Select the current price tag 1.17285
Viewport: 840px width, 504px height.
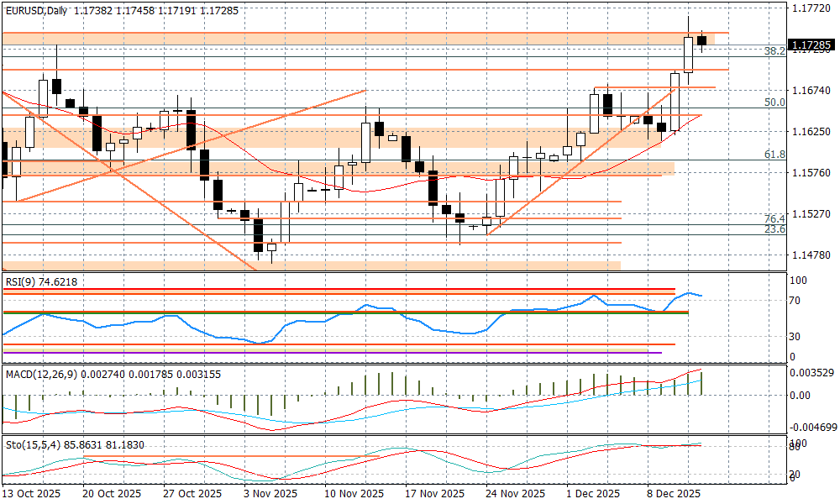coord(811,45)
